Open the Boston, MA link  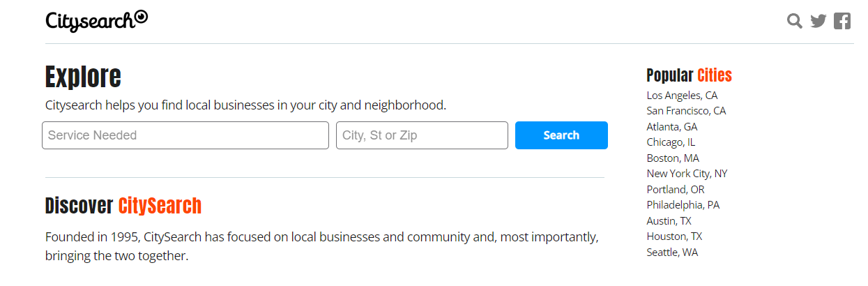(673, 158)
